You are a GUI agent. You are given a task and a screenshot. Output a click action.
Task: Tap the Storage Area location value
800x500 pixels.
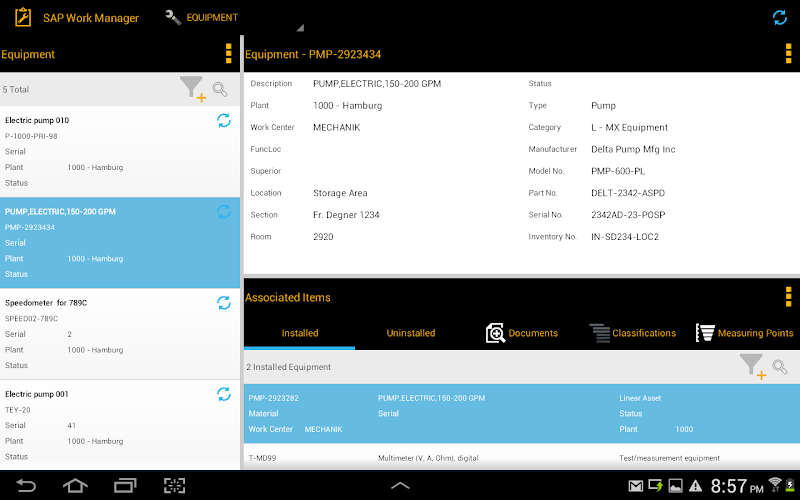pos(340,193)
